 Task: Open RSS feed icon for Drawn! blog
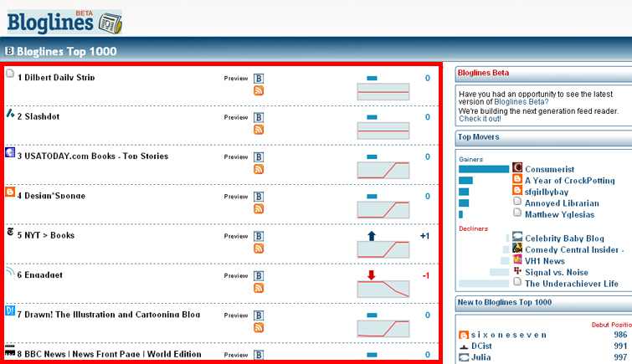tap(259, 328)
